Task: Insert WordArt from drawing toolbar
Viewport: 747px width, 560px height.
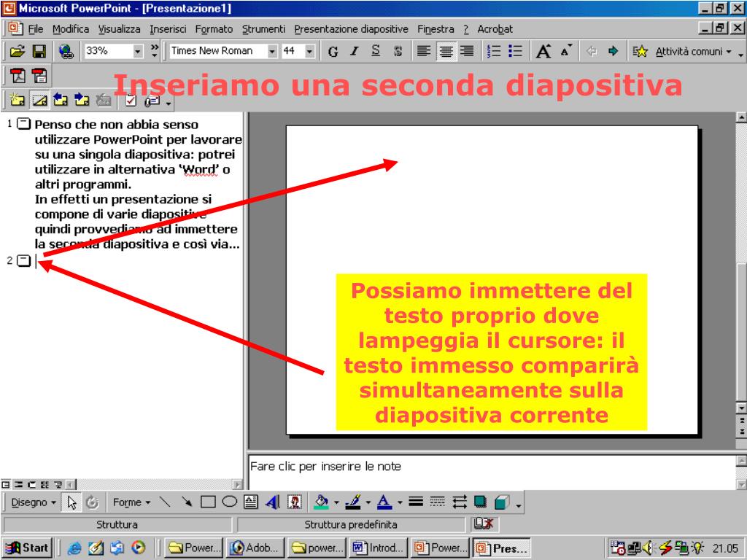Action: coord(273,502)
